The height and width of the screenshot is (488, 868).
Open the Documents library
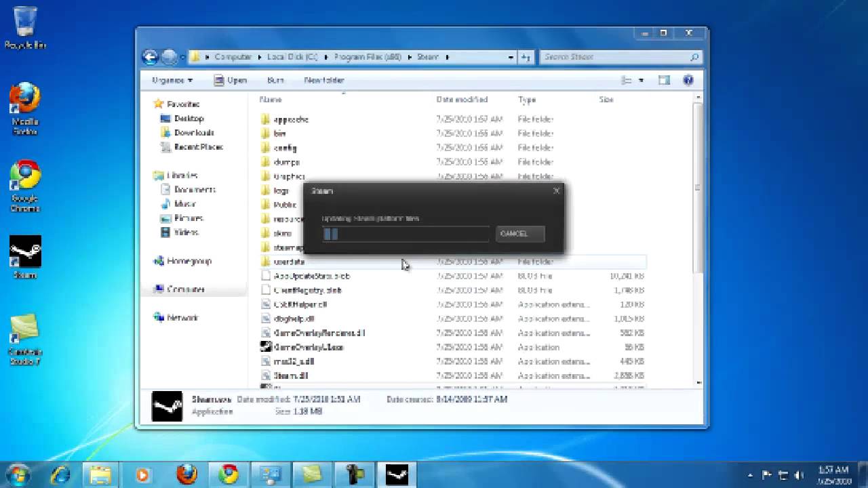point(195,190)
